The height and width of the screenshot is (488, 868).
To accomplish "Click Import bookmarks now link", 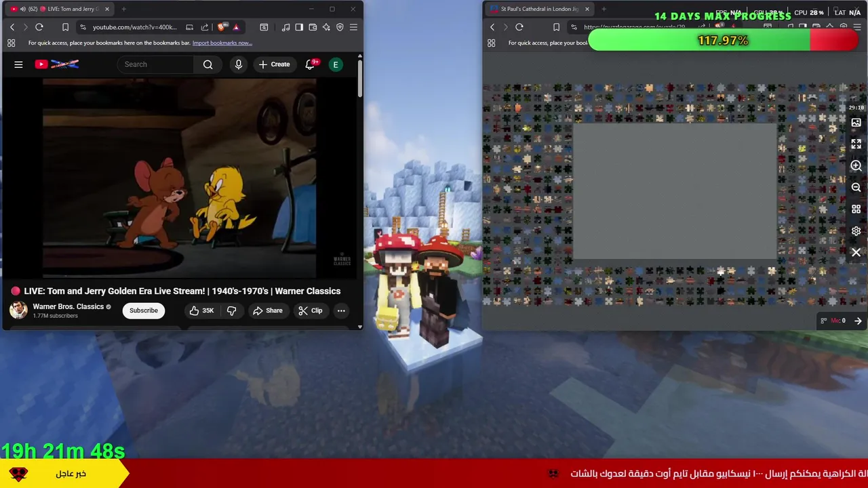I will coord(222,43).
